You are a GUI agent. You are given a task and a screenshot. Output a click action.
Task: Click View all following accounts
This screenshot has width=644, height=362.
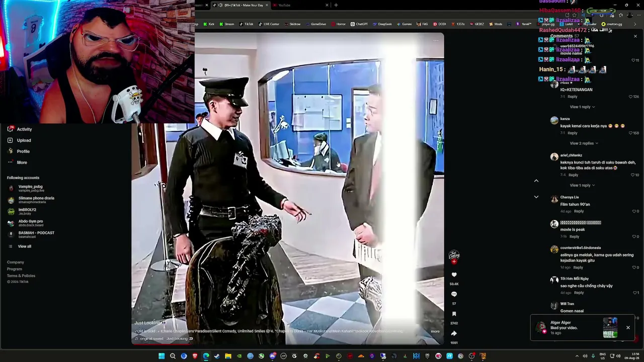tap(24, 246)
